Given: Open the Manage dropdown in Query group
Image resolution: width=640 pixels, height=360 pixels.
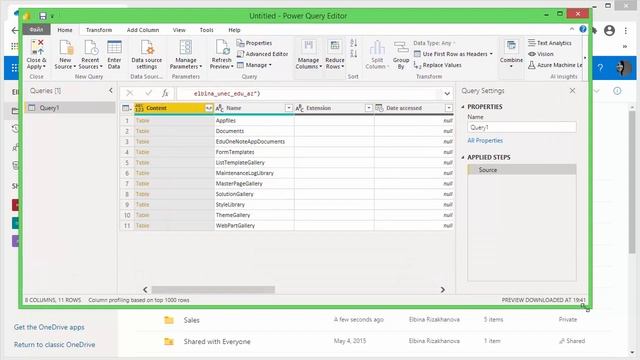Looking at the screenshot, I should point(254,65).
